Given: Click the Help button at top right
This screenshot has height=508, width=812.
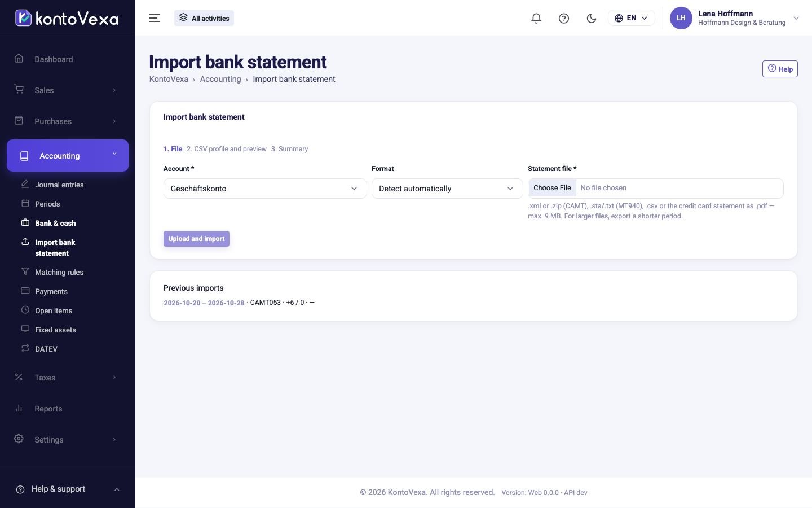Looking at the screenshot, I should coord(780,69).
